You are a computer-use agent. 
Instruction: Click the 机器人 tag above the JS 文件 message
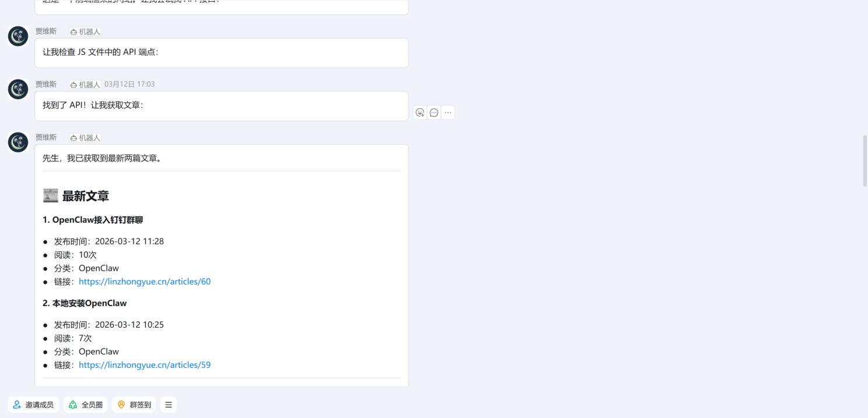85,31
